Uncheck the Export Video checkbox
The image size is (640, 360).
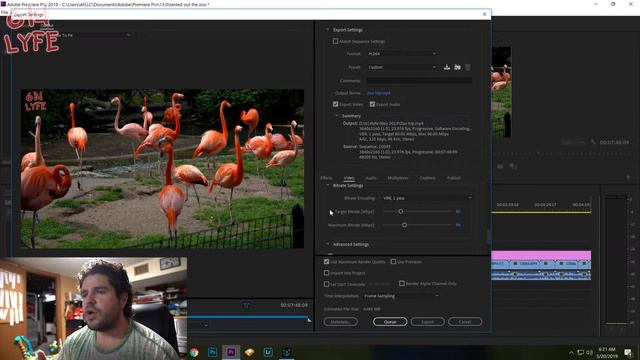(336, 104)
